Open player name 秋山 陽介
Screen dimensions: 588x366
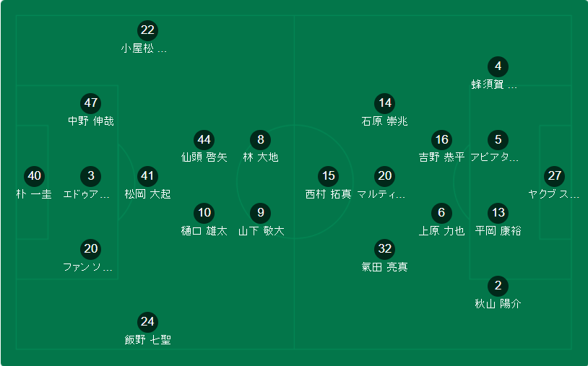tap(498, 303)
